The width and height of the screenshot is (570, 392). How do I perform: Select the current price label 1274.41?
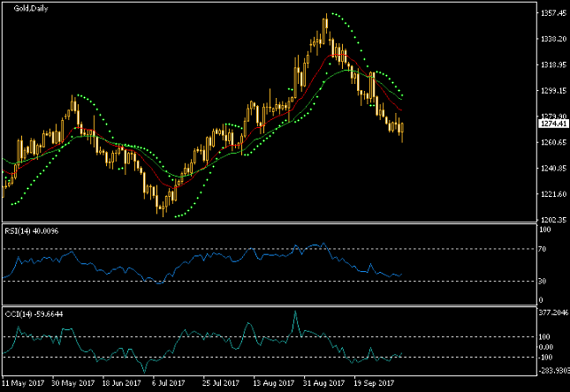point(553,124)
